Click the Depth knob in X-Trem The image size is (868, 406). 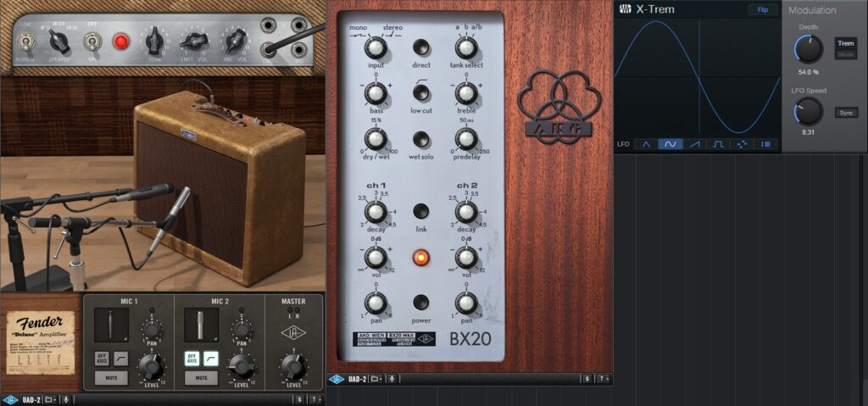[x=809, y=49]
